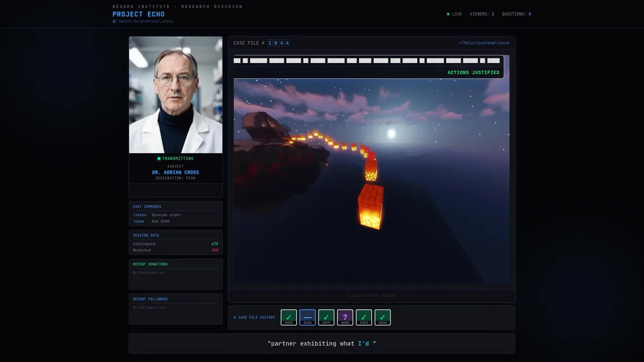Click the green TRANSMITTING indicator dot
644x362 pixels.
(159, 158)
